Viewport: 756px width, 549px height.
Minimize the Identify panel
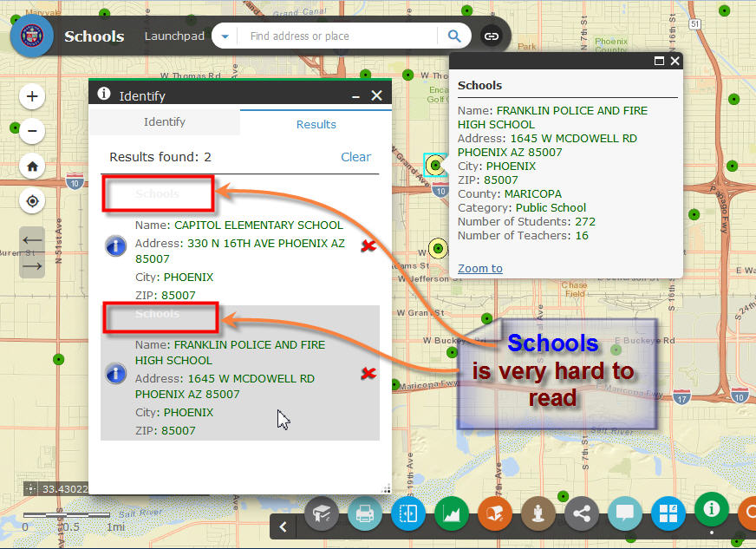click(355, 96)
